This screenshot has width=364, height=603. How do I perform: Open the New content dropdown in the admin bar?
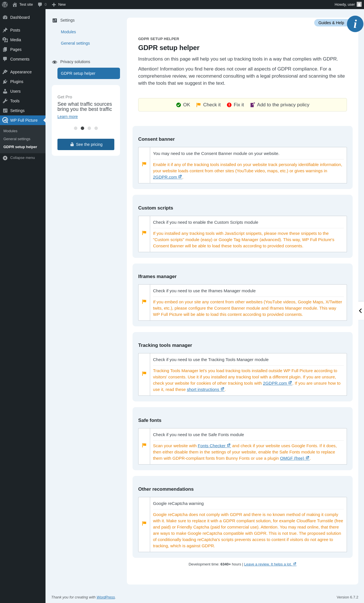(59, 5)
